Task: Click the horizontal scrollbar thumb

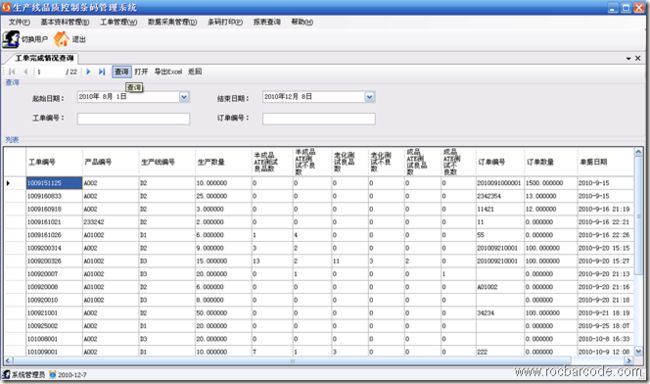Action: click(292, 361)
